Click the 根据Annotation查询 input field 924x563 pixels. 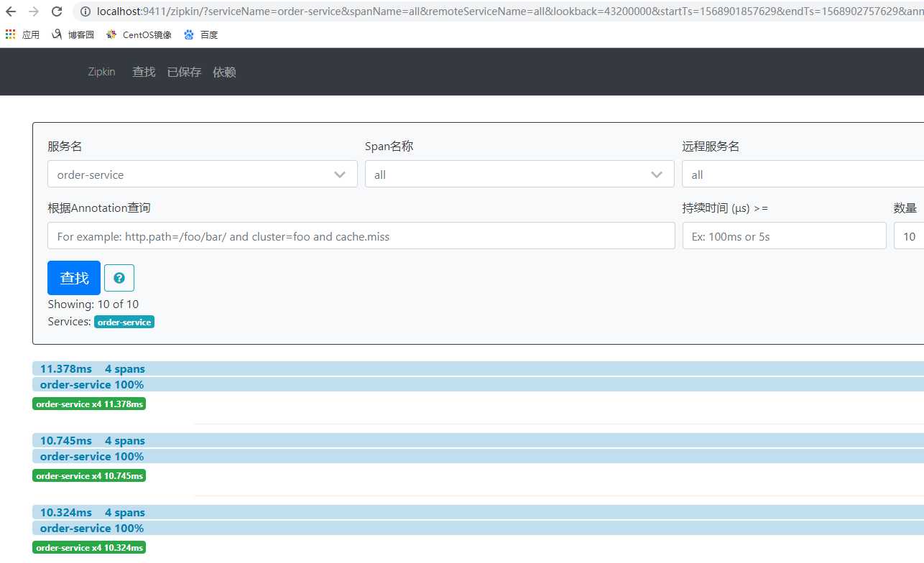pyautogui.click(x=361, y=236)
